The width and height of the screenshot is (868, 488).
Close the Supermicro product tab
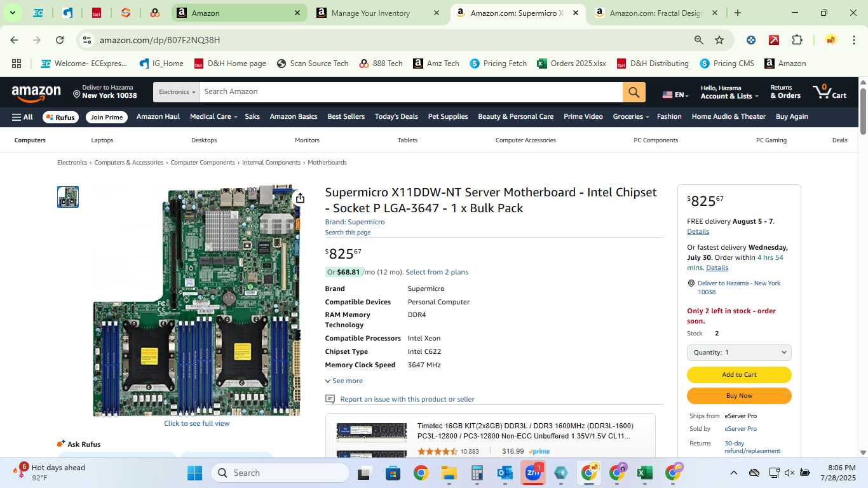[575, 13]
